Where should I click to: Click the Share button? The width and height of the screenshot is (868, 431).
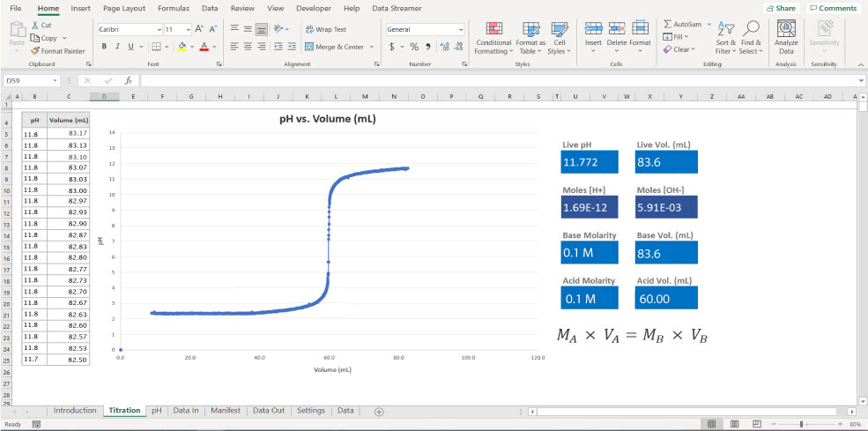point(781,8)
